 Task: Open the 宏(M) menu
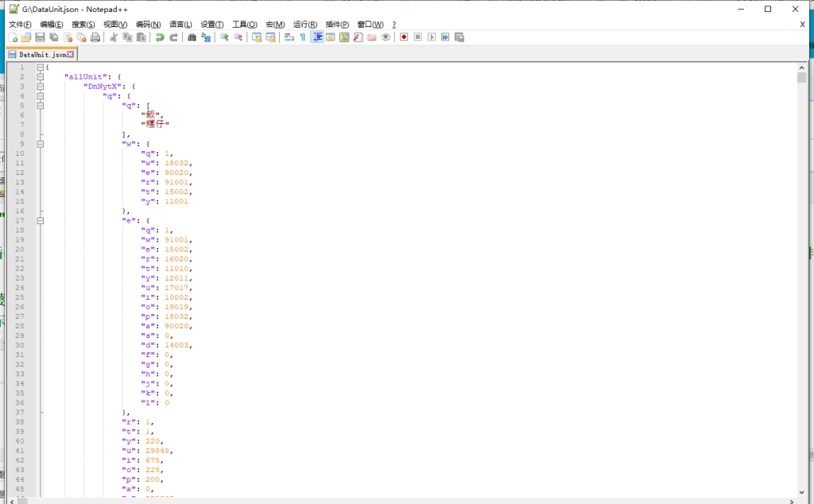275,25
